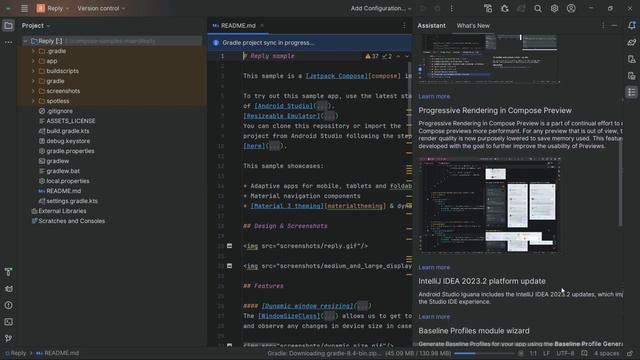The image size is (640, 360).
Task: Expand the screenshots folder
Action: tap(33, 91)
